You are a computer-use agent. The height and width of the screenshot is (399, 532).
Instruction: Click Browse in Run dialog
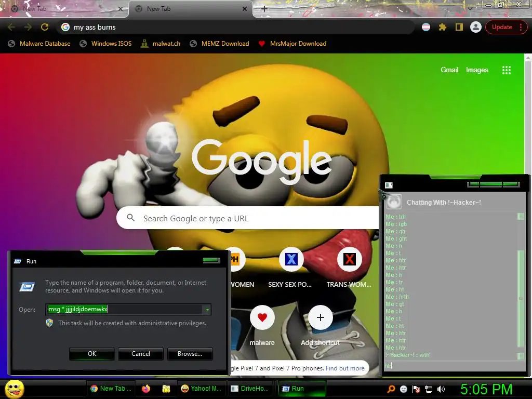(x=190, y=354)
